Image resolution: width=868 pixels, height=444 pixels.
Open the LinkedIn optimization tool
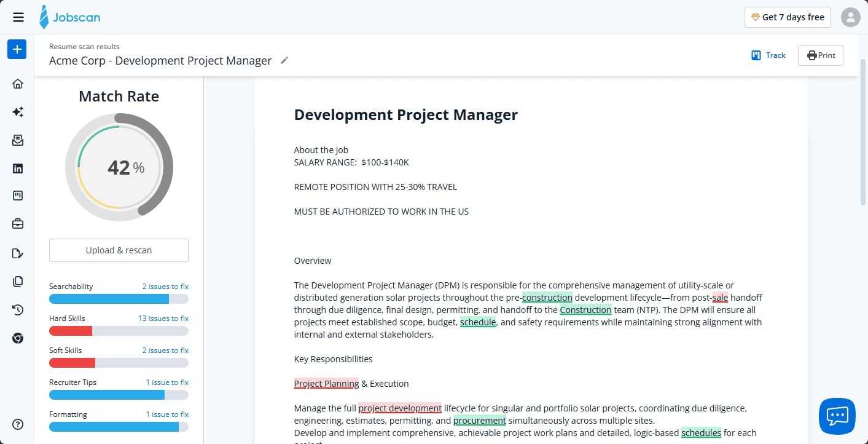[17, 168]
